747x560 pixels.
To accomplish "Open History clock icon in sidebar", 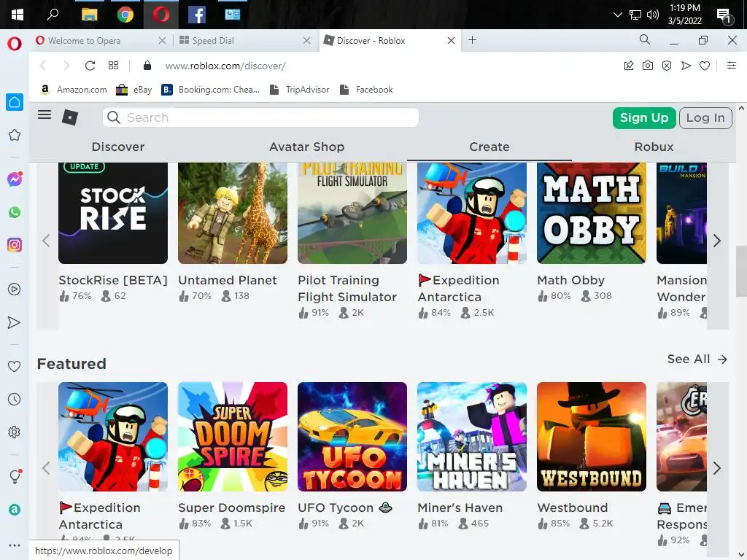I will 15,399.
